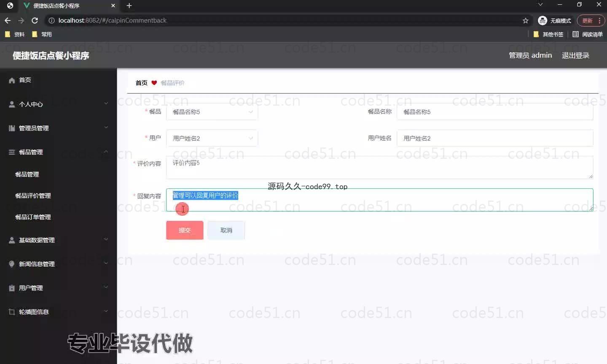
Task: Reload the page with the refresh icon
Action: point(35,20)
